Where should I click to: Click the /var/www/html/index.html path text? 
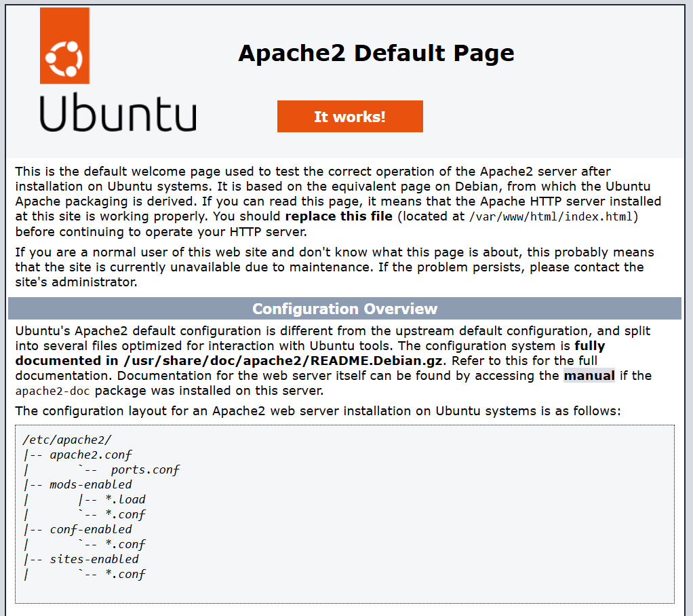coord(553,216)
